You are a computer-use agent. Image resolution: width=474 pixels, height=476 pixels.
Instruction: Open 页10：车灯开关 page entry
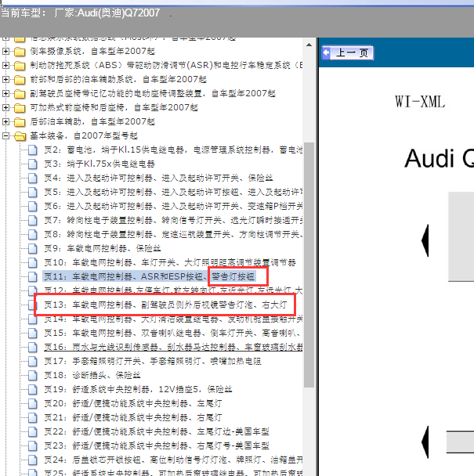170,262
